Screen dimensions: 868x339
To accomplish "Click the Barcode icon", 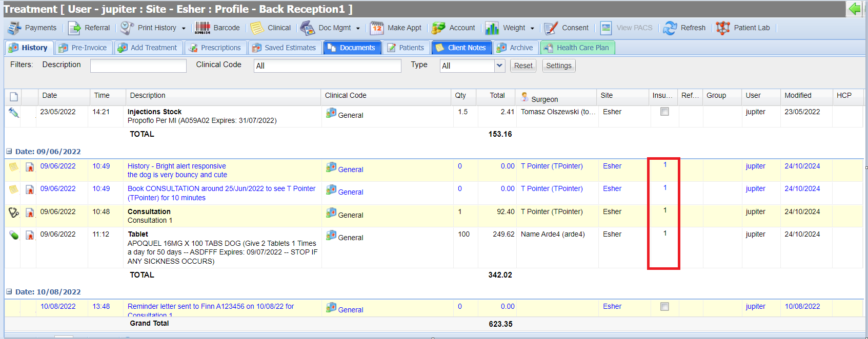I will click(x=203, y=28).
